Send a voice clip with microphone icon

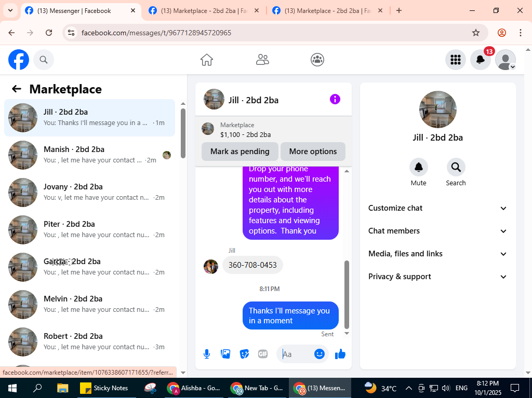[207, 354]
